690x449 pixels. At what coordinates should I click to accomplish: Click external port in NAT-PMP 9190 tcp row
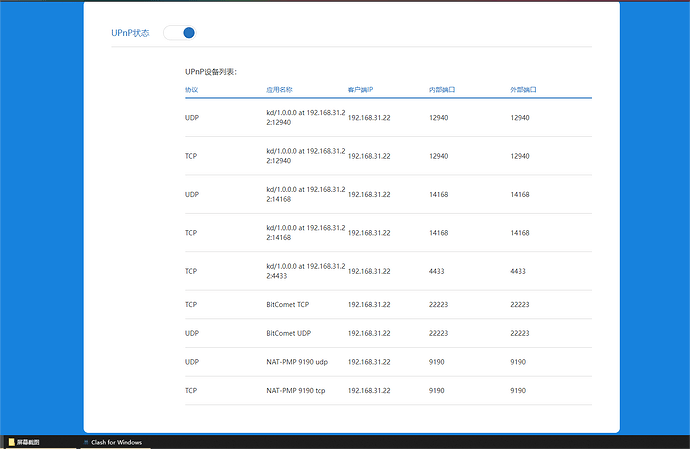click(518, 390)
